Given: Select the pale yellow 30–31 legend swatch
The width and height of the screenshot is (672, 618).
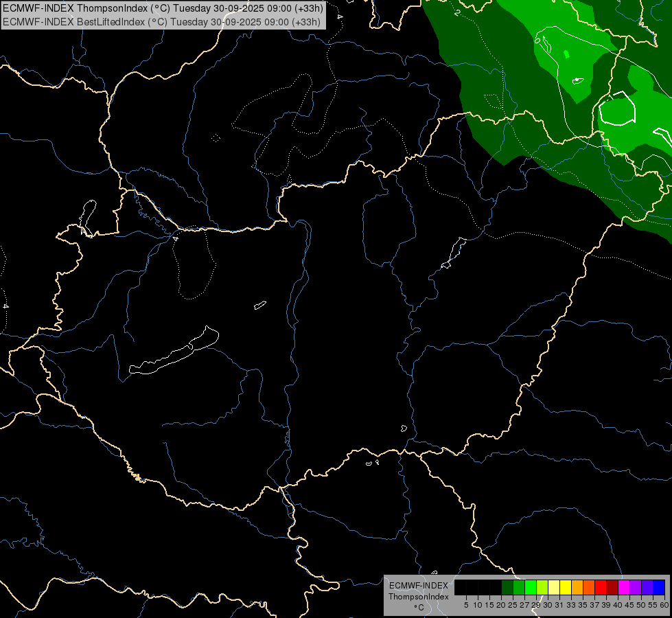Looking at the screenshot, I should pos(554,587).
